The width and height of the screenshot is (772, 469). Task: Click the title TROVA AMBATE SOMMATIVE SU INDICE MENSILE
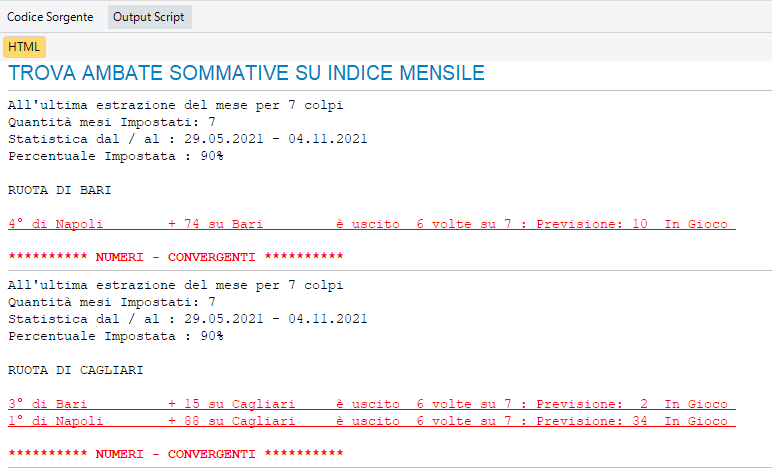pyautogui.click(x=246, y=73)
